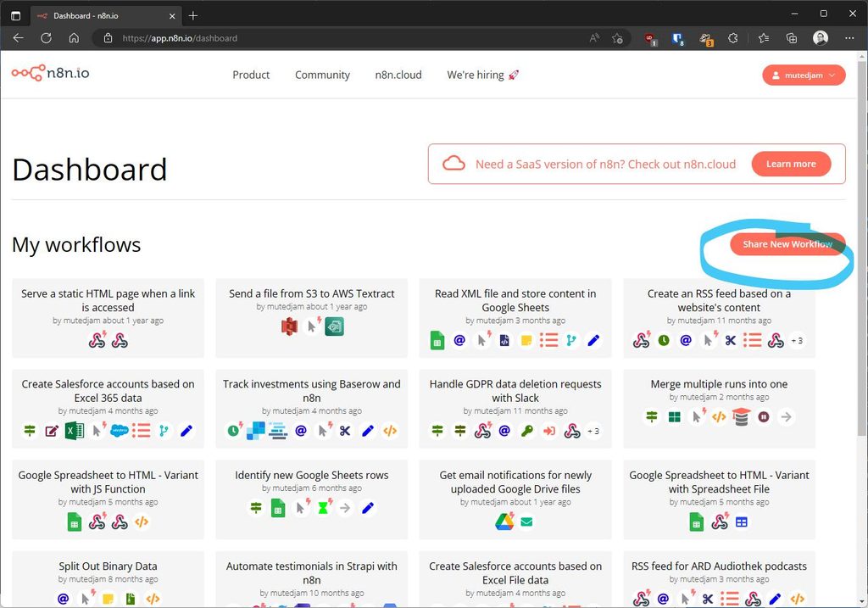
Task: Open uBlock Origin extension icon
Action: click(650, 39)
